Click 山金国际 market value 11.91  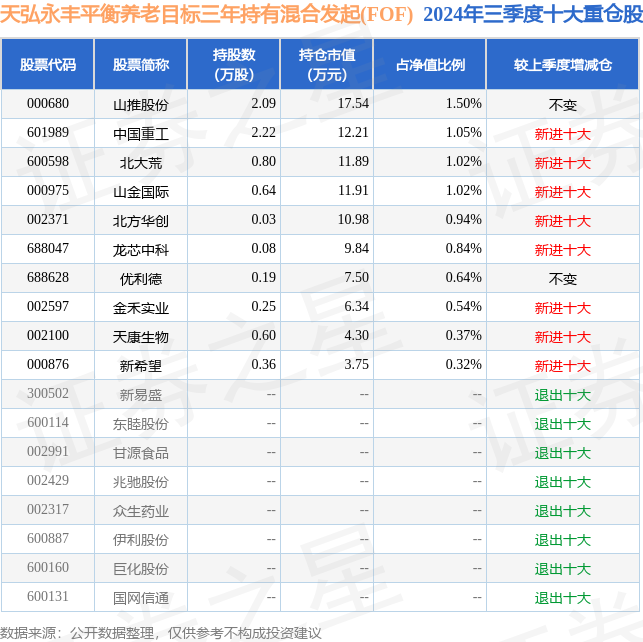353,191
